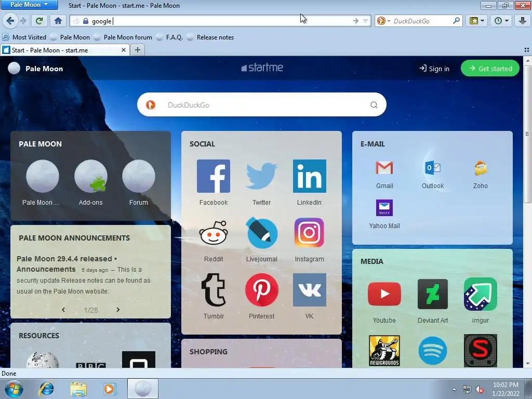Screen dimensions: 532x399
Task: Open the Windows Start menu orb
Action: coord(14,389)
